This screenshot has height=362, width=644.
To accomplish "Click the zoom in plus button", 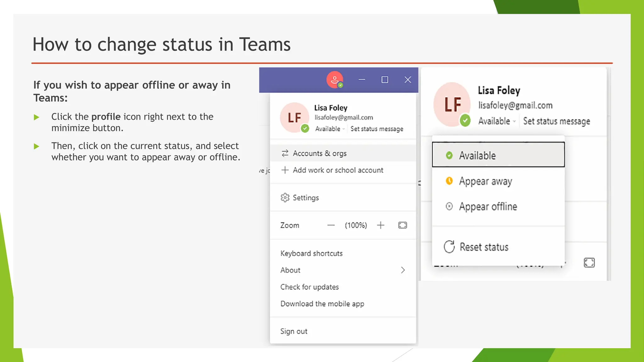I will pyautogui.click(x=380, y=225).
